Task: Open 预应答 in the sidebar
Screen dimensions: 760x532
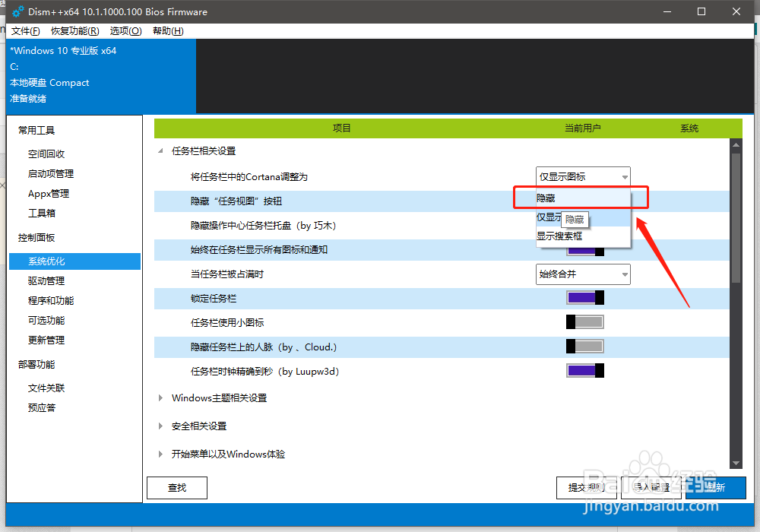Action: click(x=42, y=408)
